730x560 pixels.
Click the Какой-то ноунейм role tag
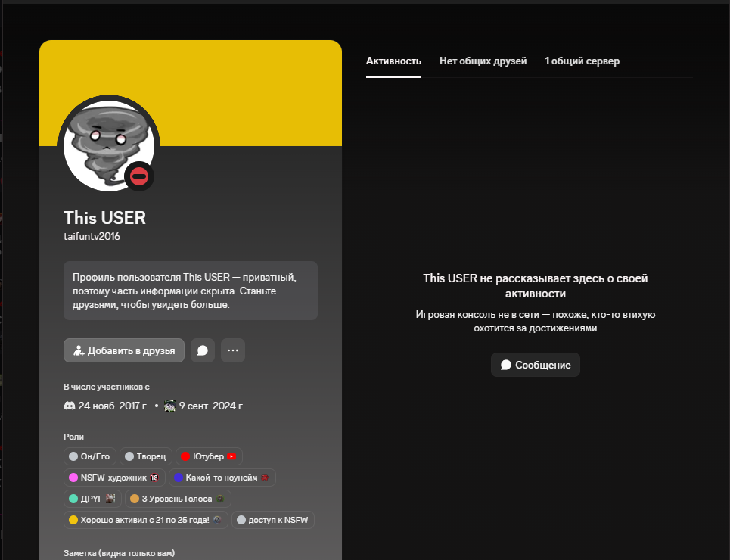click(222, 478)
